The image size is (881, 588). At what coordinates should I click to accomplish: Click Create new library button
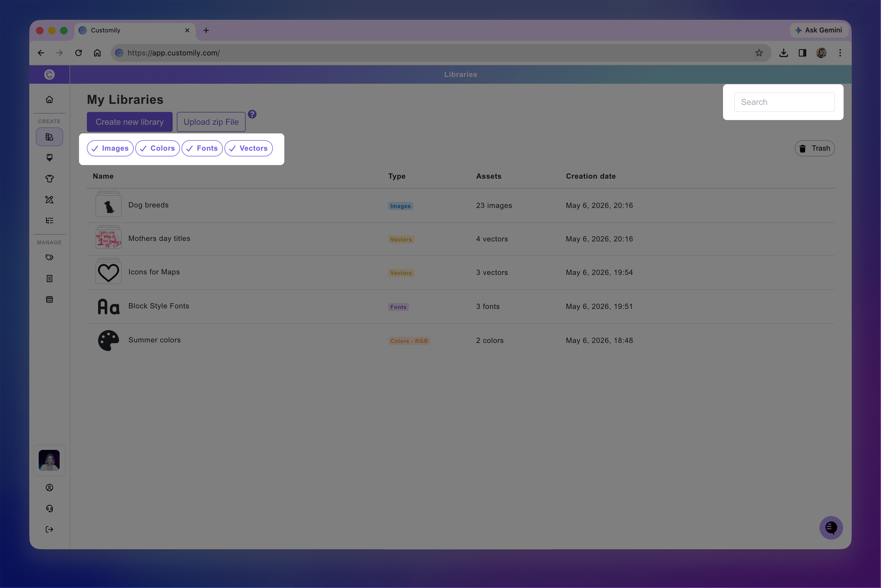point(130,122)
